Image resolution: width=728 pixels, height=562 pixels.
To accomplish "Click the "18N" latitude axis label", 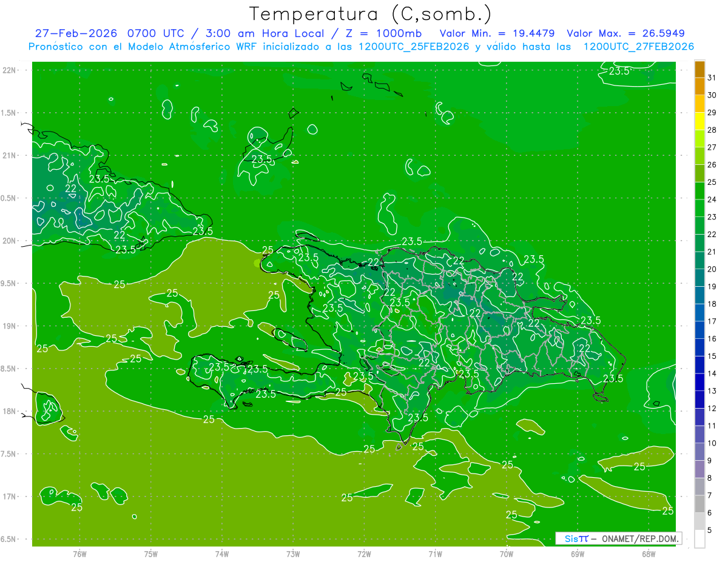I will 10,411.
